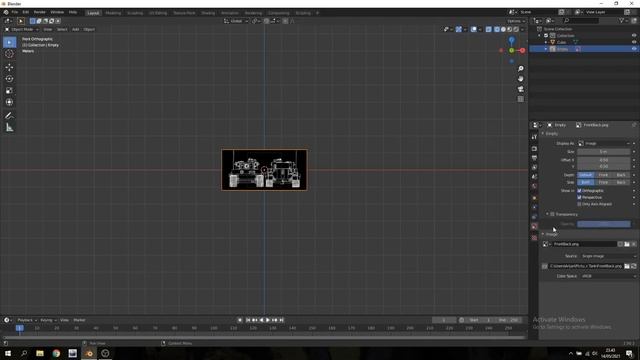This screenshot has height=360, width=640.
Task: Choose the Rotate tool in toolbar
Action: (9, 79)
